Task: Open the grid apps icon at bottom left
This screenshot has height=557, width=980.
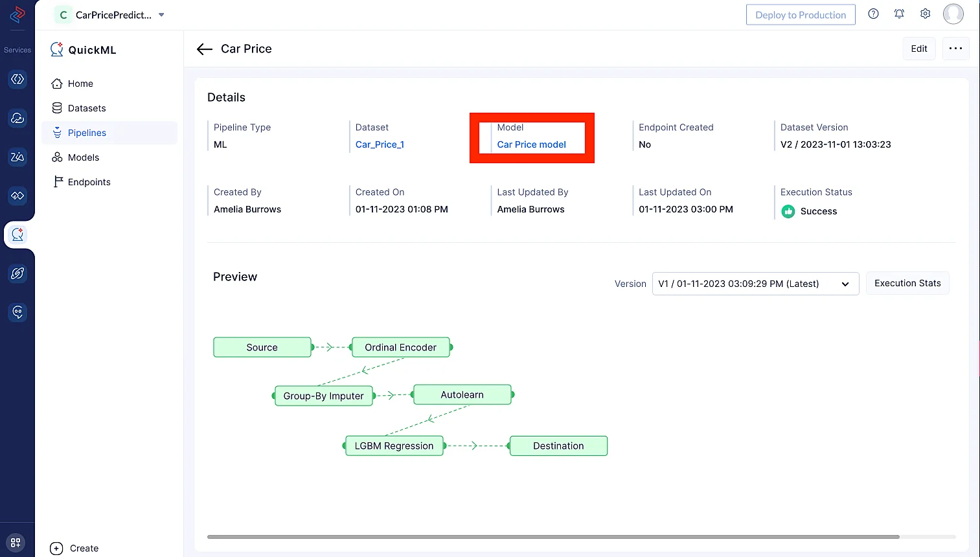Action: point(16,543)
